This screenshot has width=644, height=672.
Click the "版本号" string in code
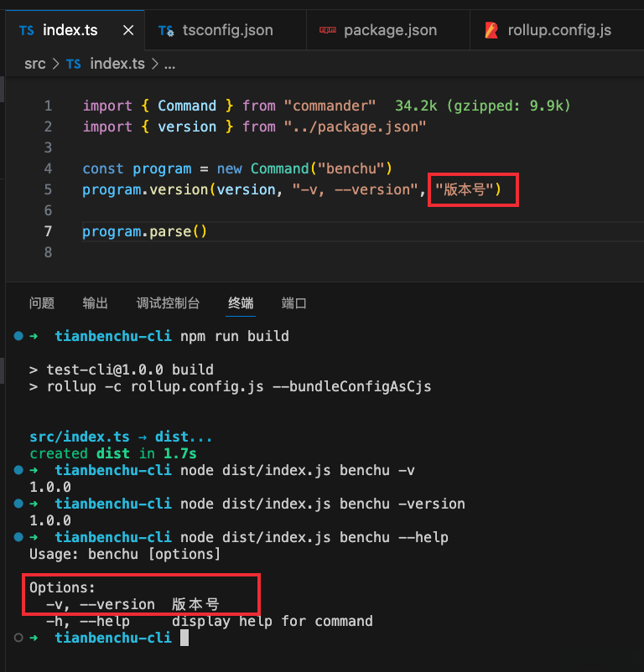click(x=464, y=189)
